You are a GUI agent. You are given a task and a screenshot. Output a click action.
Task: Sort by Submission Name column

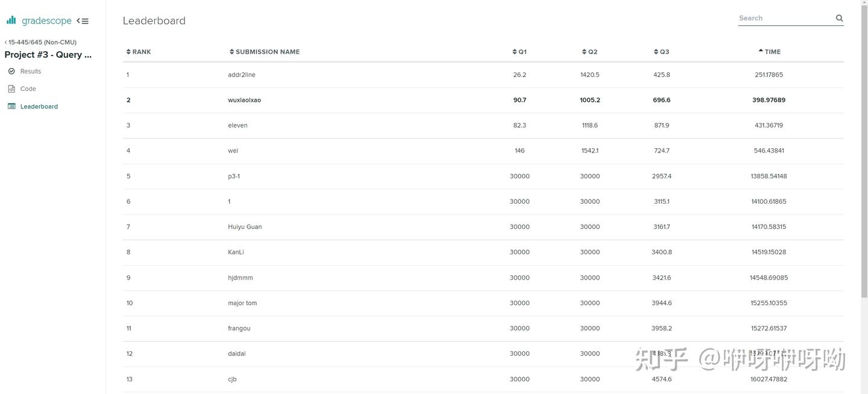point(265,52)
